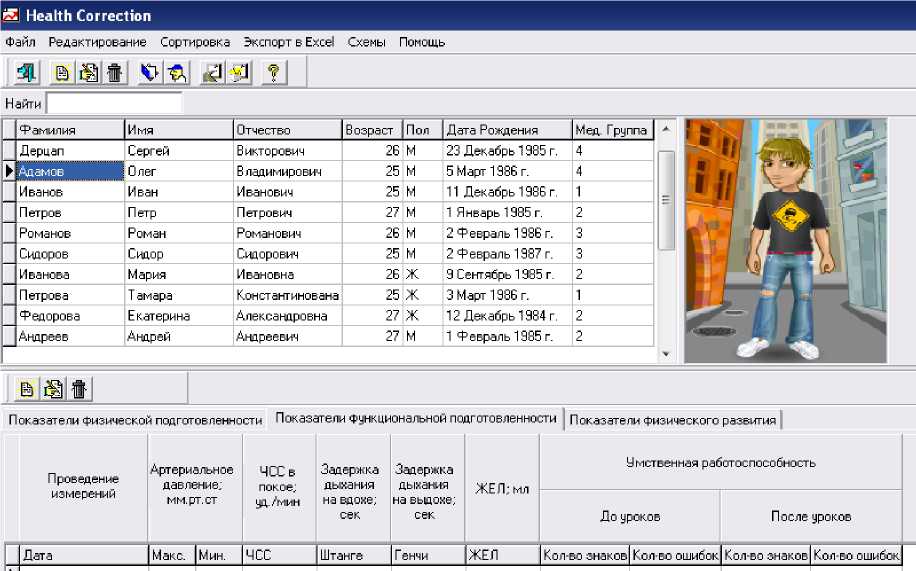This screenshot has width=916, height=571.
Task: Click the edit record icon in main toolbar
Action: 88,73
